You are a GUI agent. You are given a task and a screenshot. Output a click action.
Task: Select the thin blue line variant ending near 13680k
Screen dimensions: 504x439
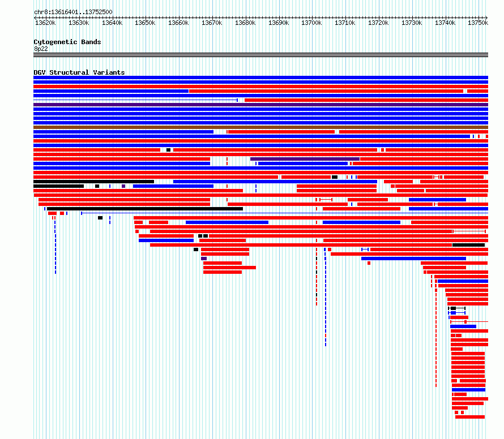click(136, 100)
